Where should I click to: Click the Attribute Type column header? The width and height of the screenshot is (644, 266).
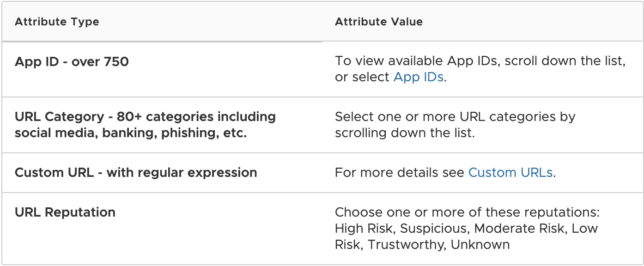[57, 22]
